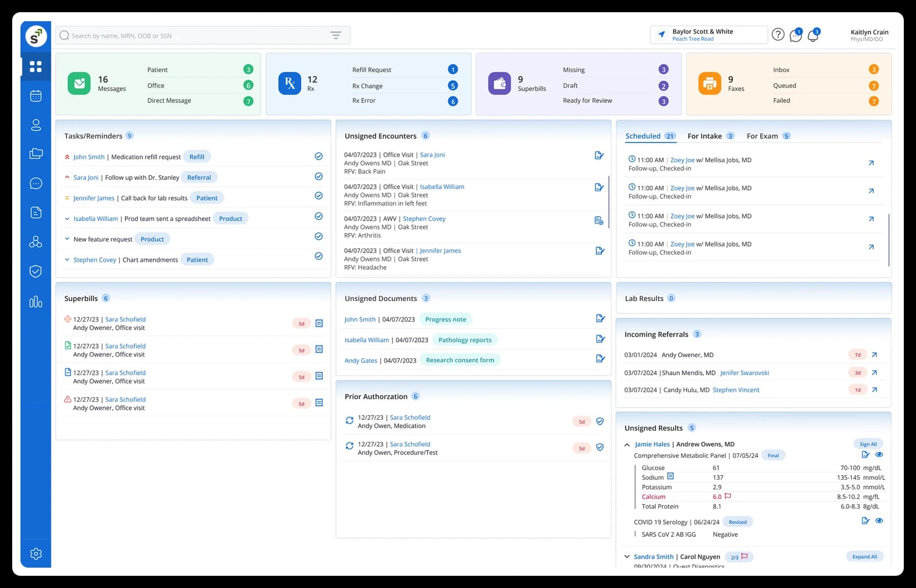
Task: Open Jamie Hales patient link
Action: pyautogui.click(x=652, y=444)
